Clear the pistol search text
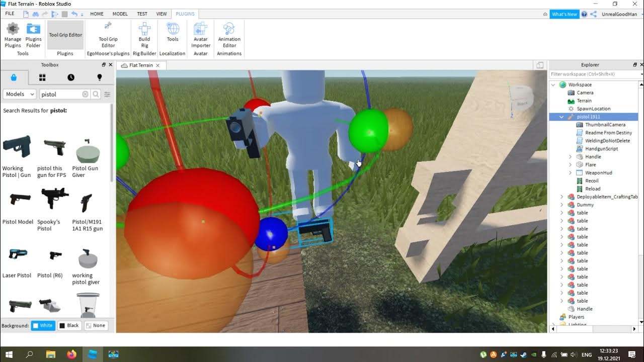Viewport: 644px width, 362px height. pyautogui.click(x=85, y=94)
